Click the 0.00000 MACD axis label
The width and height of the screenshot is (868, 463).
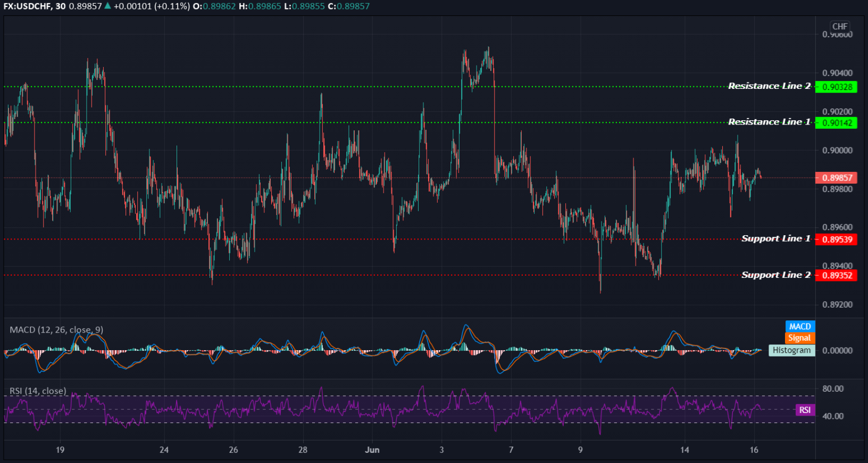click(x=837, y=351)
